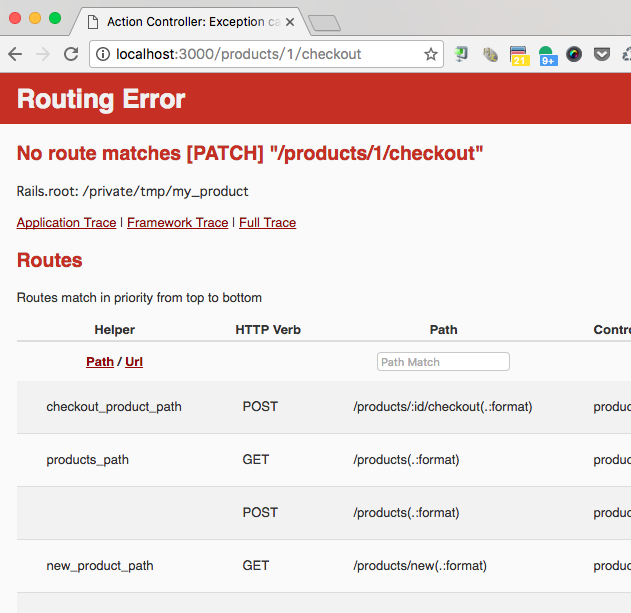Click the browser forward arrow
Image resolution: width=631 pixels, height=613 pixels.
(x=43, y=54)
